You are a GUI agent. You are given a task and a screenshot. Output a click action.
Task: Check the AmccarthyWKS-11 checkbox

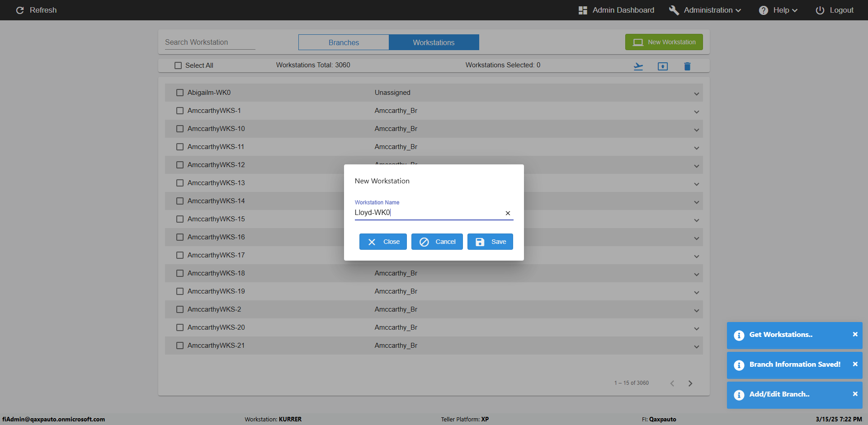[180, 147]
